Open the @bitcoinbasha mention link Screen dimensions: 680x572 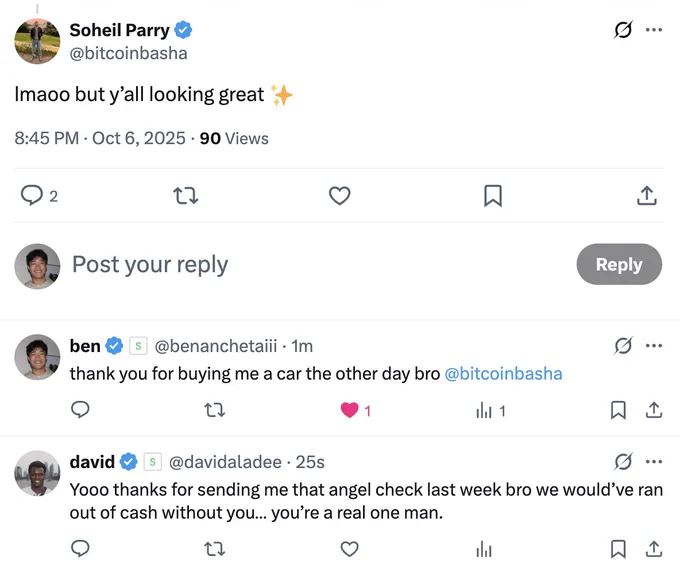503,374
